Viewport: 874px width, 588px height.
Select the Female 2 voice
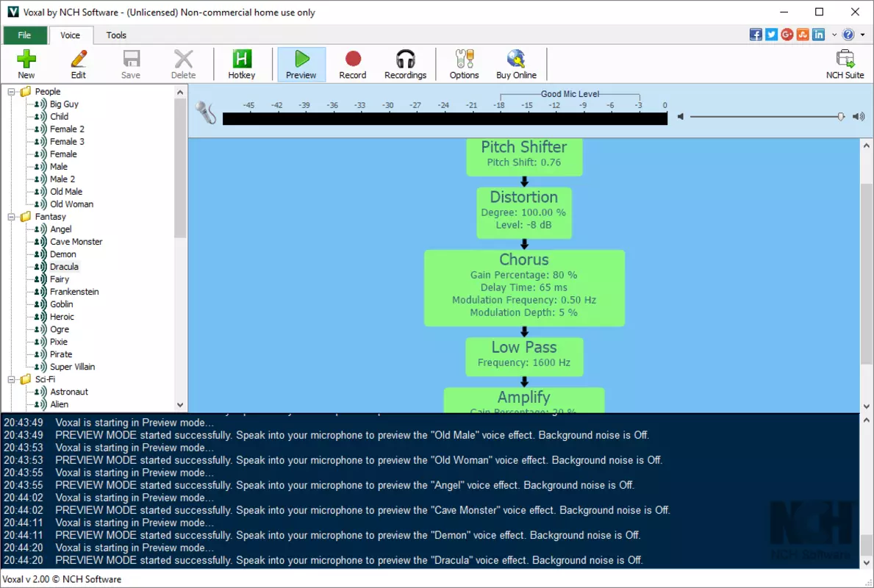pyautogui.click(x=67, y=129)
